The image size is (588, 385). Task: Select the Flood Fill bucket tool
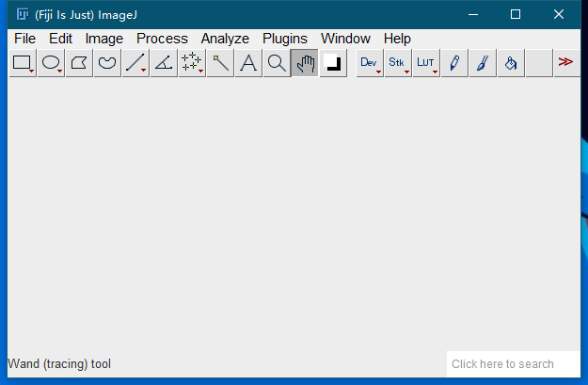coord(510,63)
